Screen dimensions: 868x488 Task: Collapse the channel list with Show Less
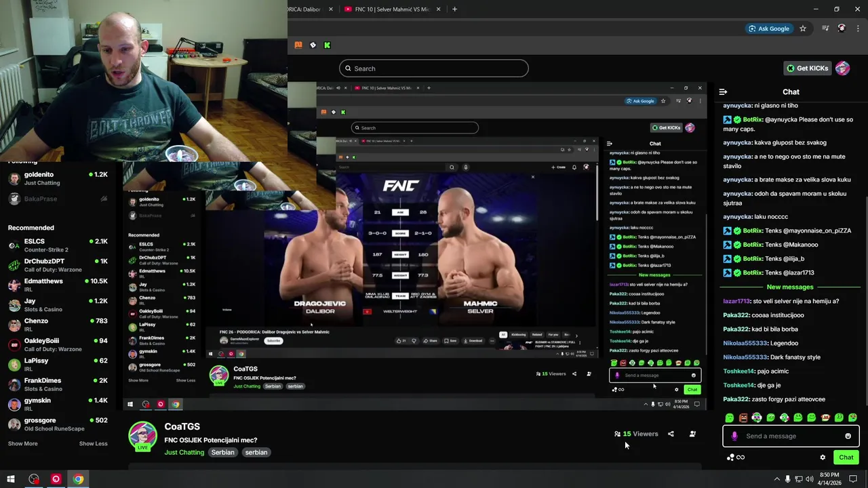pos(93,443)
